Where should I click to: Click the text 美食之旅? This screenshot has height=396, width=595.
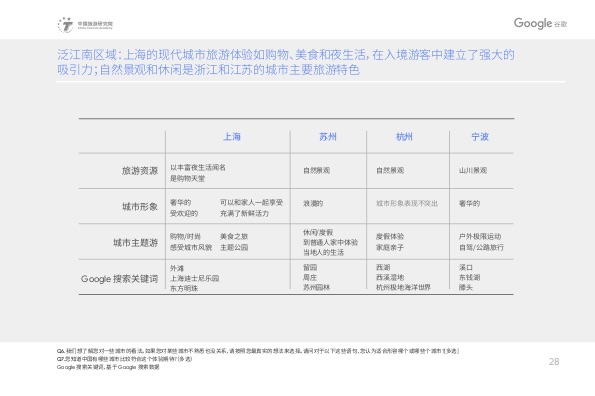click(234, 236)
